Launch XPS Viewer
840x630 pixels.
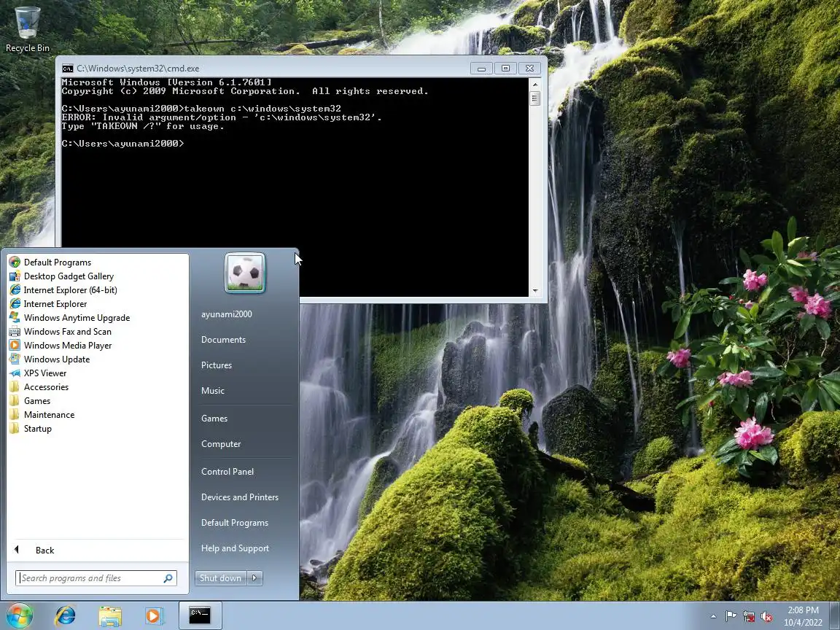(x=38, y=373)
